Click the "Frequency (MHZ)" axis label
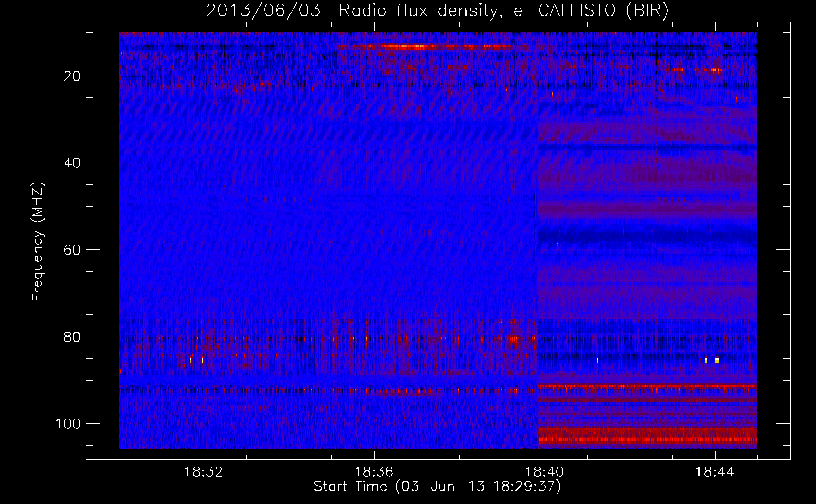Screen dimensions: 816x504 click(x=38, y=242)
